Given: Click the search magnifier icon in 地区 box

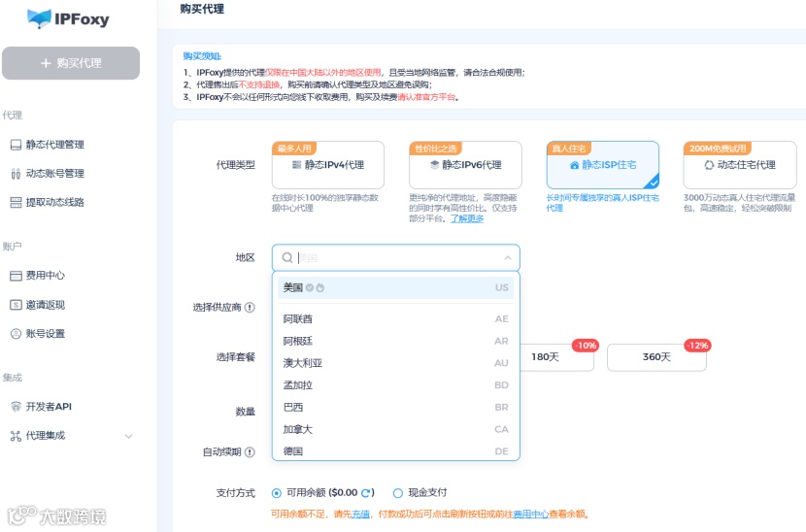Looking at the screenshot, I should [287, 257].
